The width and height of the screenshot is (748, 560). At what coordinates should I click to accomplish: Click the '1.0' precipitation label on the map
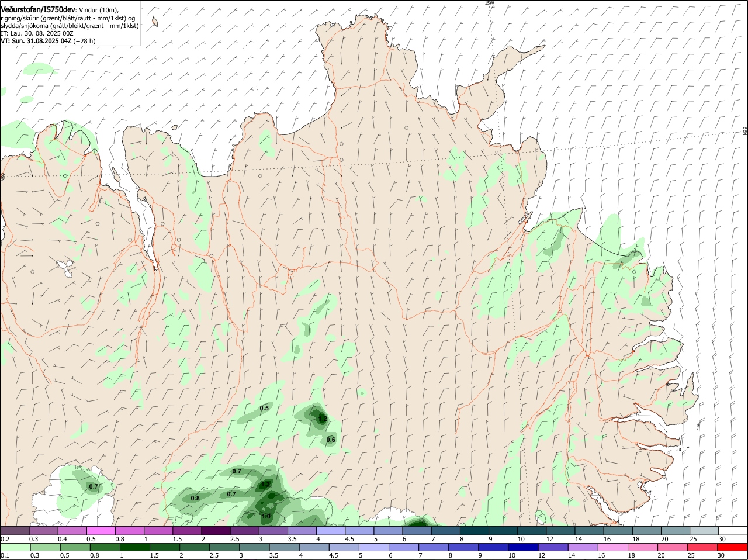click(x=266, y=516)
